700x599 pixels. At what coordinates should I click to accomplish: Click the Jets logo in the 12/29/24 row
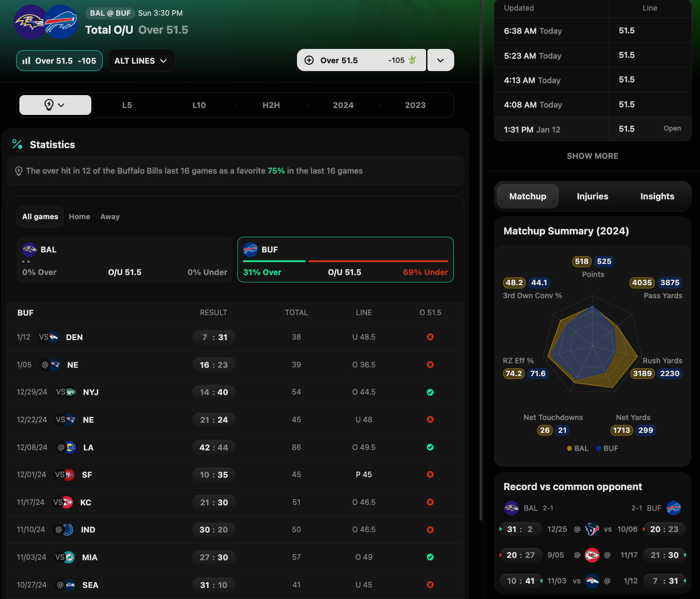tap(70, 392)
